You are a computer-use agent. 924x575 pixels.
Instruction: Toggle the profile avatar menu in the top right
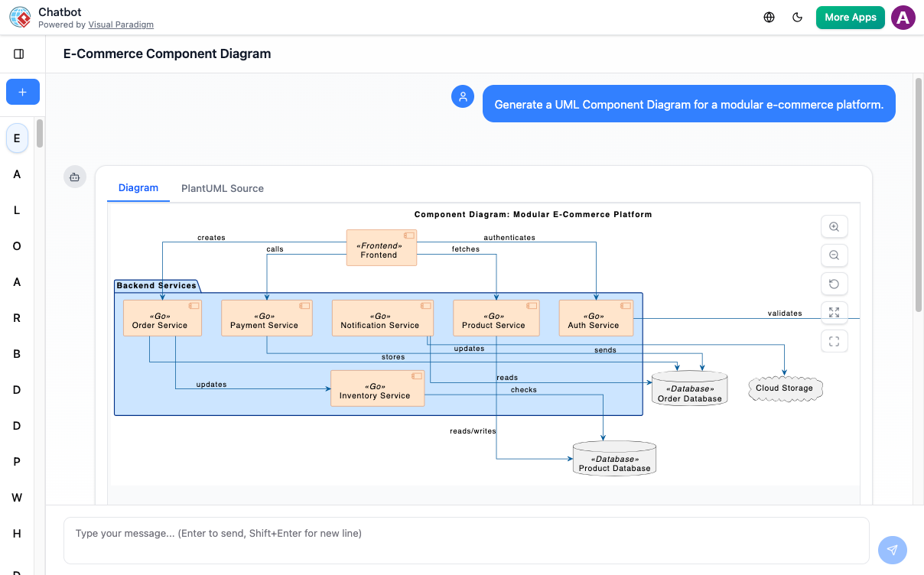[x=903, y=17]
